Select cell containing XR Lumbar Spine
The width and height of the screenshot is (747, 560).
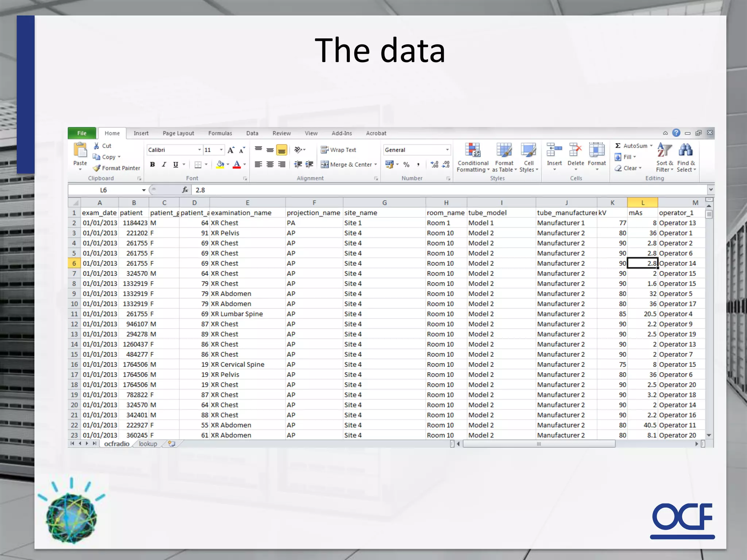point(248,314)
